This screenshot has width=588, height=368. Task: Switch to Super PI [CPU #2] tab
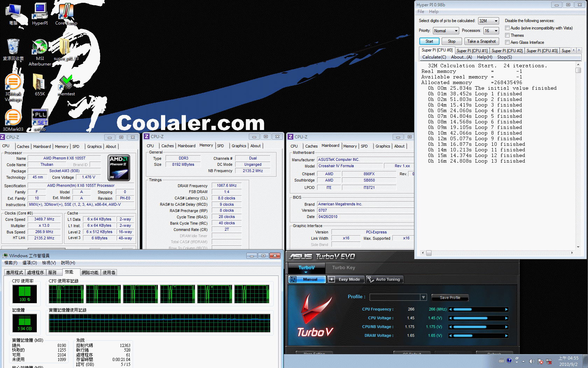(507, 51)
